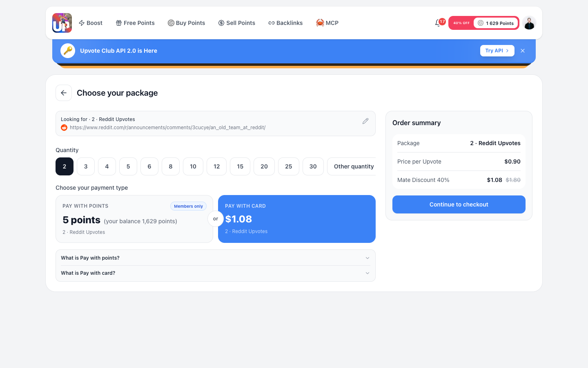The height and width of the screenshot is (368, 588).
Task: Select quantity 2
Action: click(65, 166)
